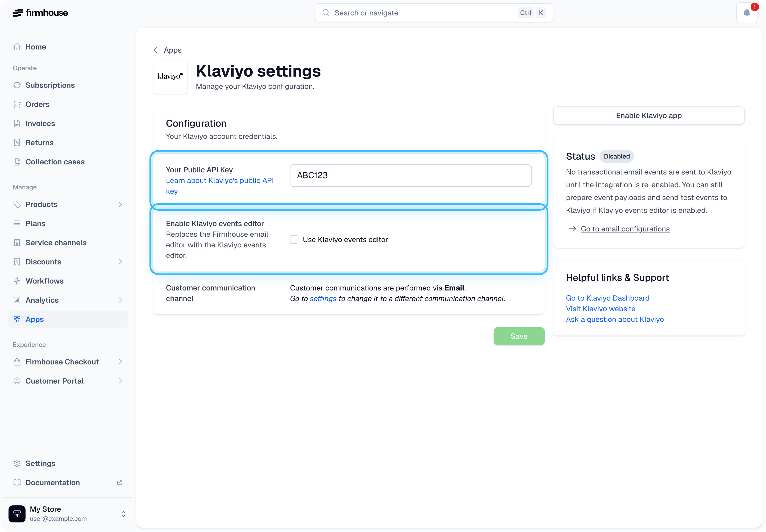Image resolution: width=766 pixels, height=532 pixels.
Task: Open Learn about Klaviyo's public API key link
Action: (220, 186)
